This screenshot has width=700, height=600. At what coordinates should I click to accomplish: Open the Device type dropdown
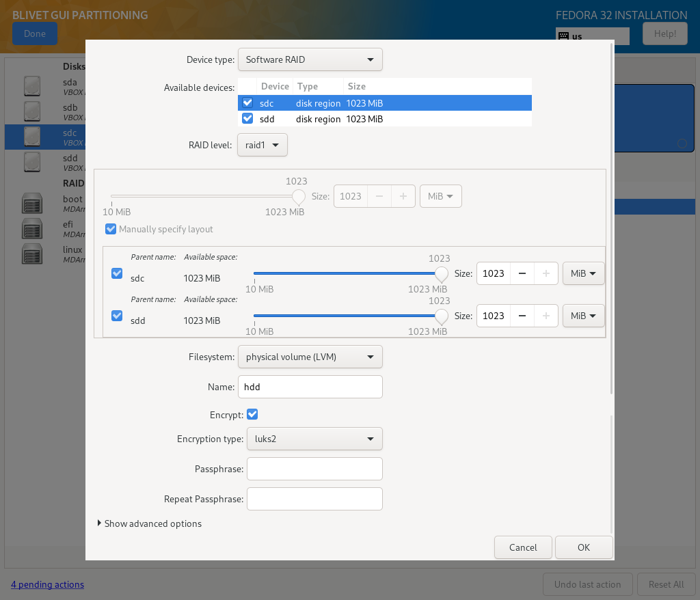pos(310,59)
